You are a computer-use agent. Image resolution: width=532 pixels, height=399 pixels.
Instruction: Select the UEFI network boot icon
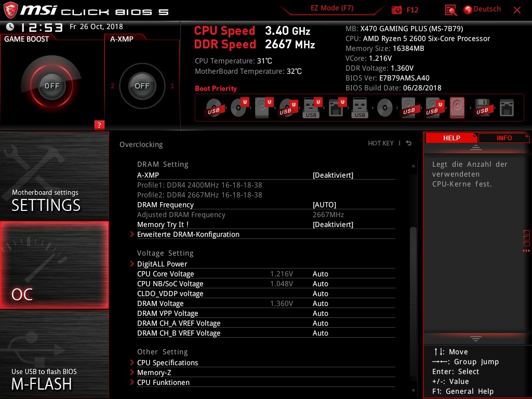point(337,108)
